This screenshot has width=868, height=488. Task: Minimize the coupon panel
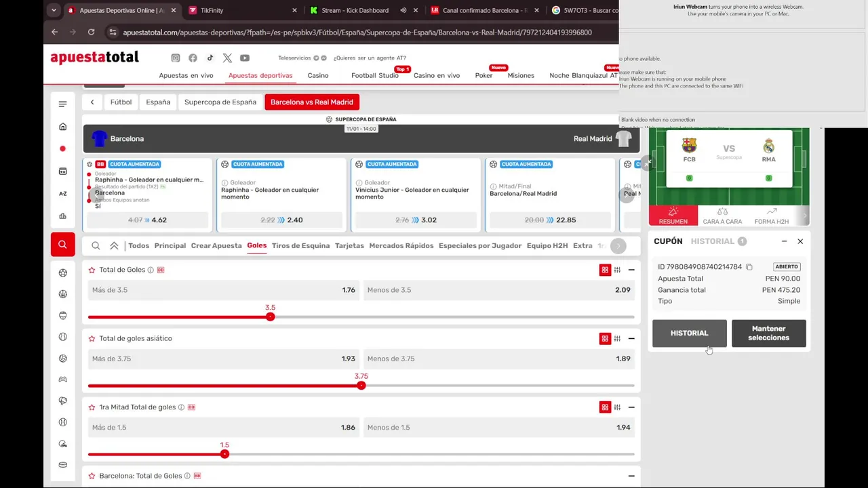coord(784,241)
